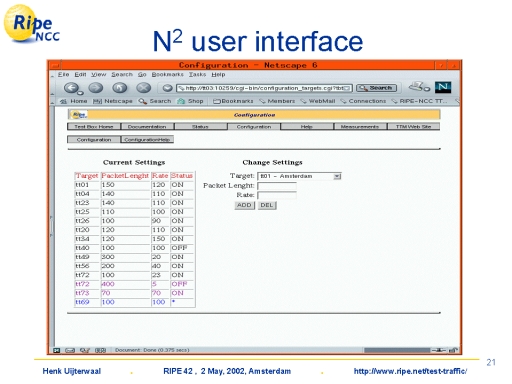Viewport: 512px width, 384px height.
Task: Open the Status page button
Action: [x=200, y=127]
